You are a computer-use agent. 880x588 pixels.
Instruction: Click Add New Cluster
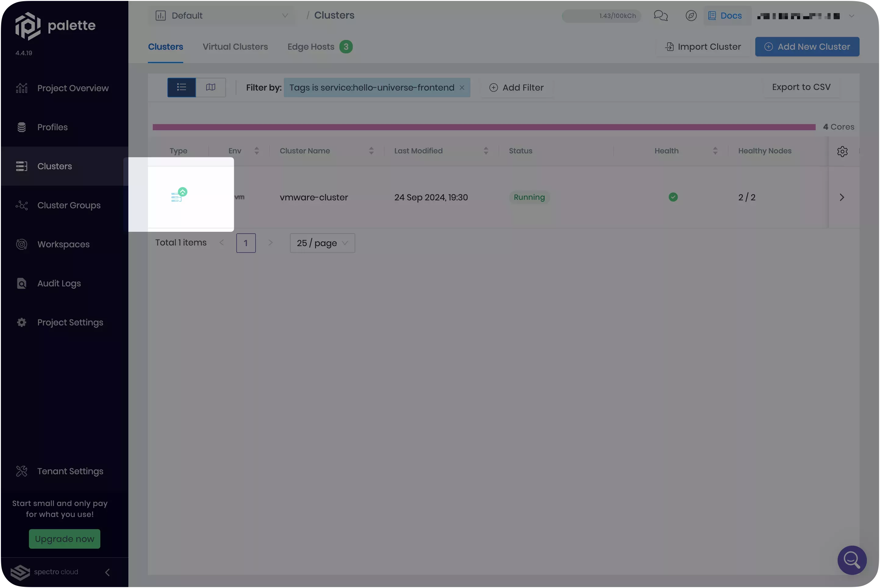click(x=807, y=46)
